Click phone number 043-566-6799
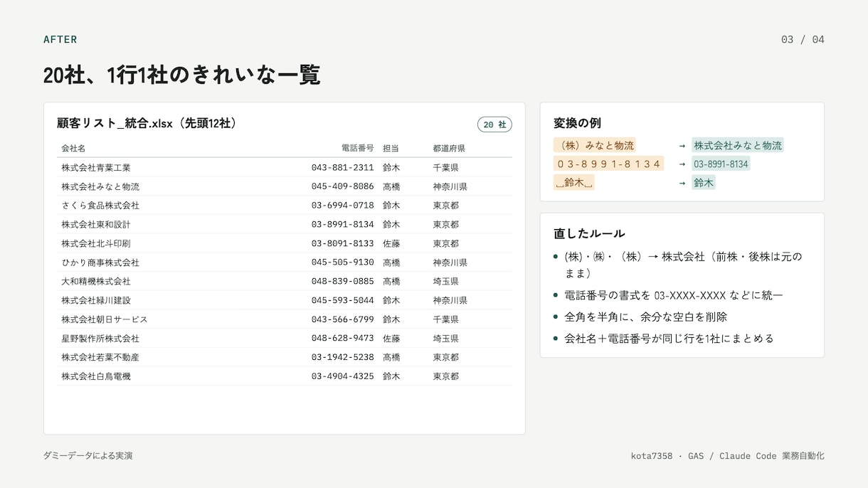The height and width of the screenshot is (488, 868). [342, 319]
